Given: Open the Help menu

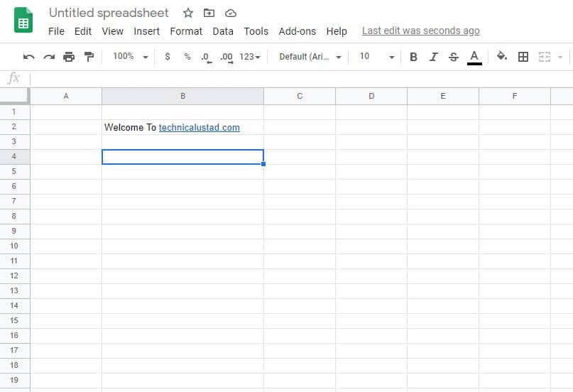Looking at the screenshot, I should [x=337, y=31].
